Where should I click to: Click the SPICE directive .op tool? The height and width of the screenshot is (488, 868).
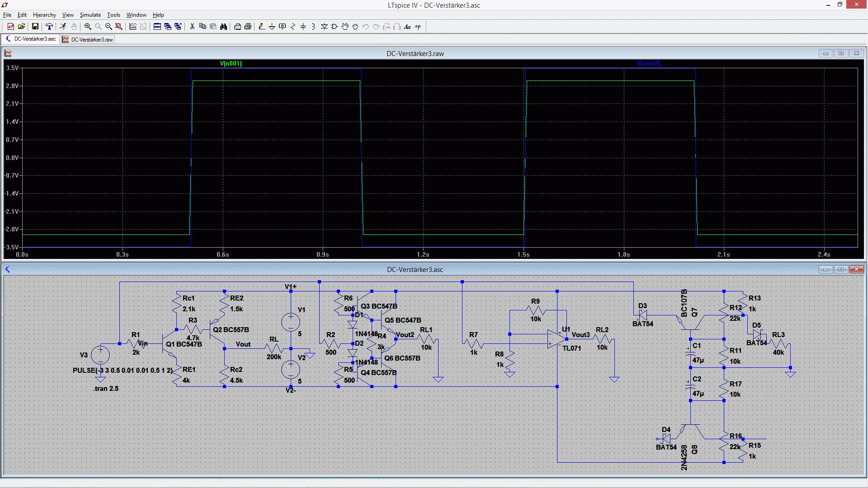(418, 27)
